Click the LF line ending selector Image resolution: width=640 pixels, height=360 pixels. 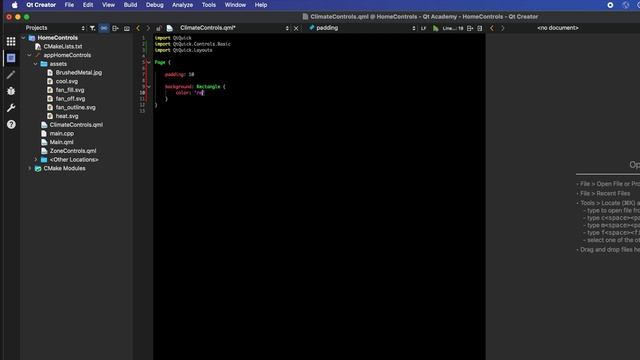tap(423, 28)
